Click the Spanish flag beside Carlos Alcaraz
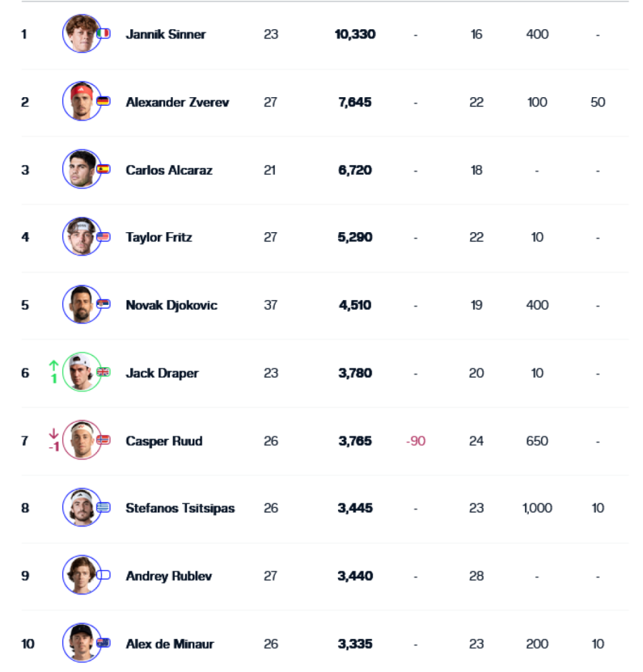This screenshot has height=672, width=643. pos(103,169)
